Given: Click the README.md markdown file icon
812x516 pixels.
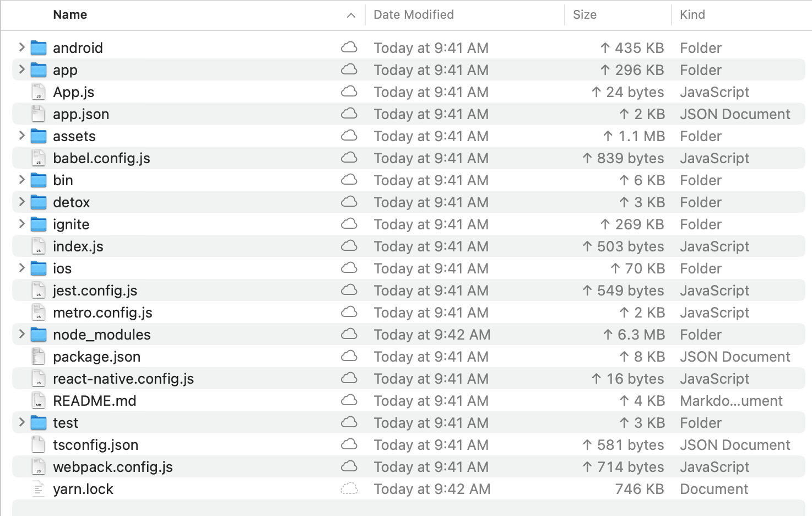Looking at the screenshot, I should click(x=39, y=401).
